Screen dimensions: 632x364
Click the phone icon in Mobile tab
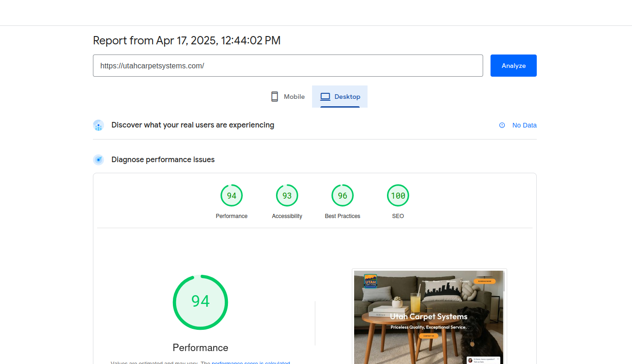click(275, 97)
